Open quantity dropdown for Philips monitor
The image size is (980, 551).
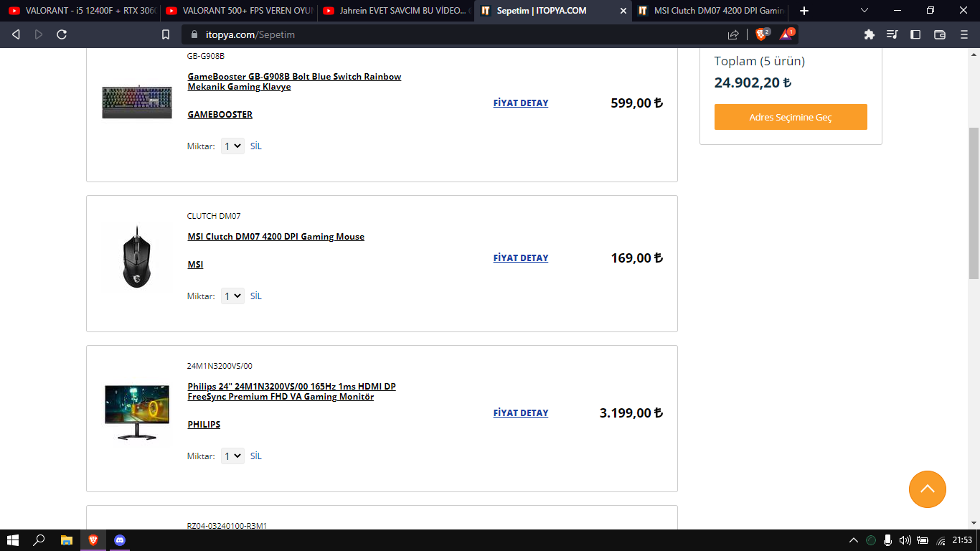[x=232, y=456]
